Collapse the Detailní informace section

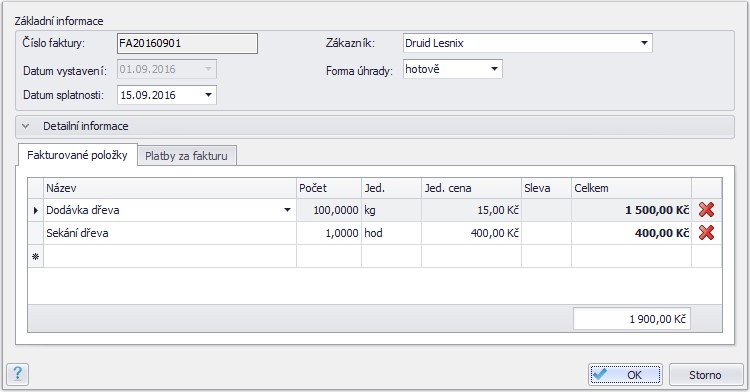26,126
